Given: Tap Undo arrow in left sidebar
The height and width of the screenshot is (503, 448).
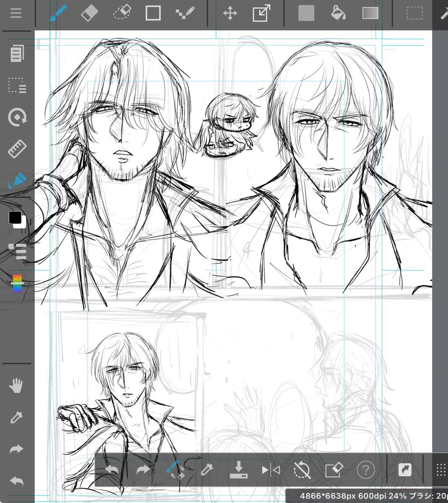Looking at the screenshot, I should click(16, 481).
